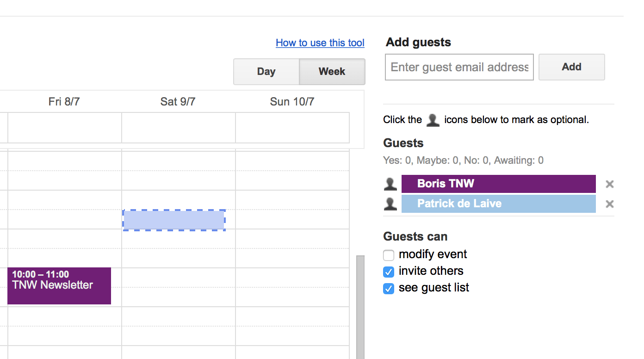Open the How to use this tool link
The image size is (644, 359).
point(320,43)
